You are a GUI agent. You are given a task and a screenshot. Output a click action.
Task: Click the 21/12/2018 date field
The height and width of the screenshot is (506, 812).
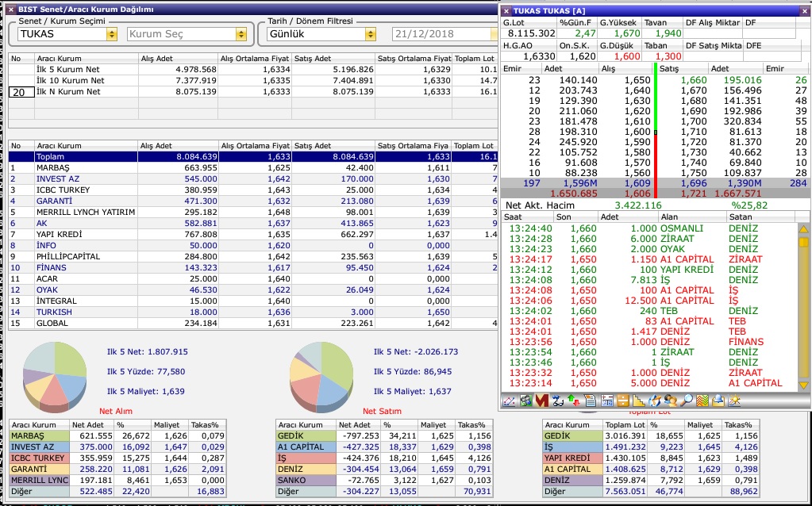pyautogui.click(x=444, y=34)
